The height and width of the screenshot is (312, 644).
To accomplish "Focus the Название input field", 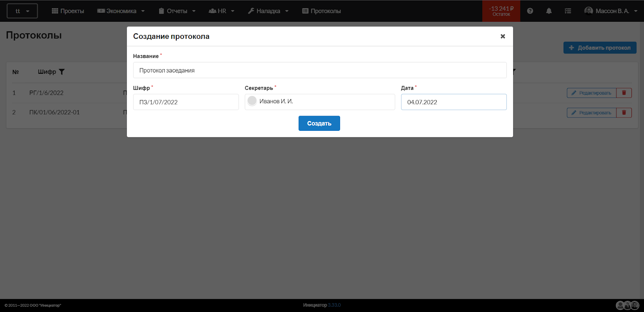I will point(320,70).
